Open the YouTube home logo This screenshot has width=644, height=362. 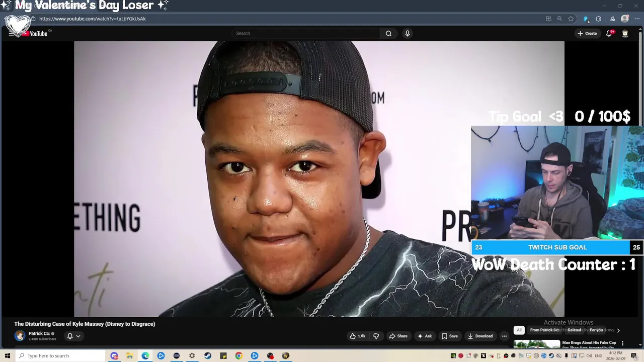[35, 34]
